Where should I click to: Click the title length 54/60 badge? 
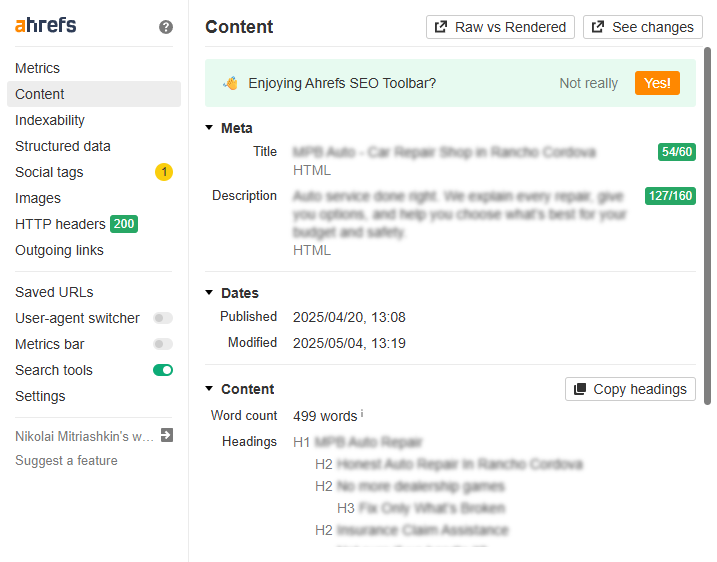tap(676, 152)
